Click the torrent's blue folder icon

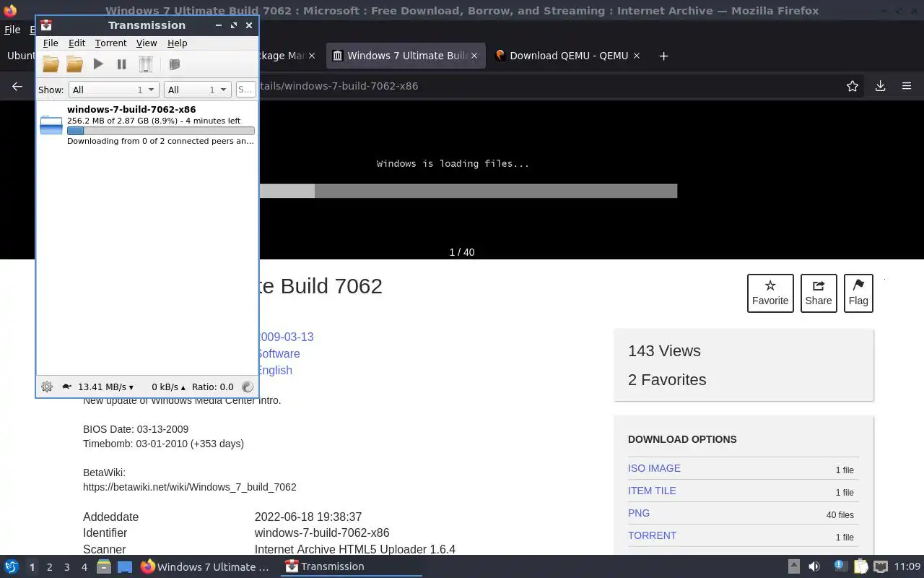51,125
